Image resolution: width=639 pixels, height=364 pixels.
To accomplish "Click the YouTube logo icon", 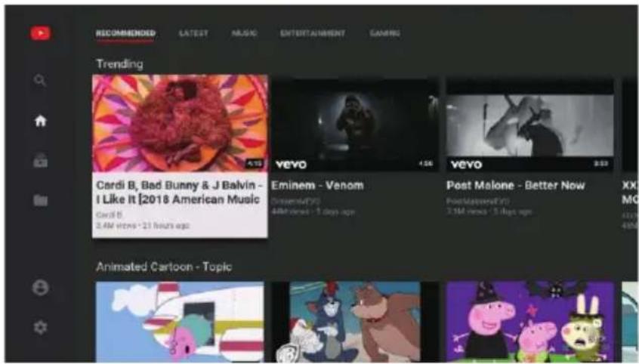I will coord(40,33).
